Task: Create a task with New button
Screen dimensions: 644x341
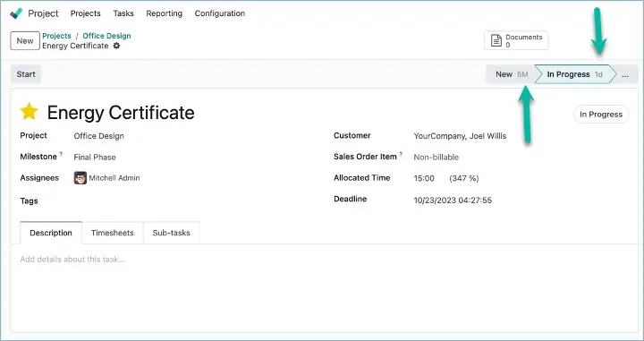Action: pos(25,40)
